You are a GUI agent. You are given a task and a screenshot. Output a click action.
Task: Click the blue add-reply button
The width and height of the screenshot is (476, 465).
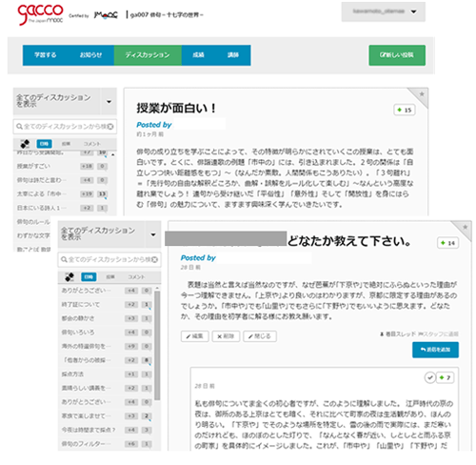[x=435, y=350]
